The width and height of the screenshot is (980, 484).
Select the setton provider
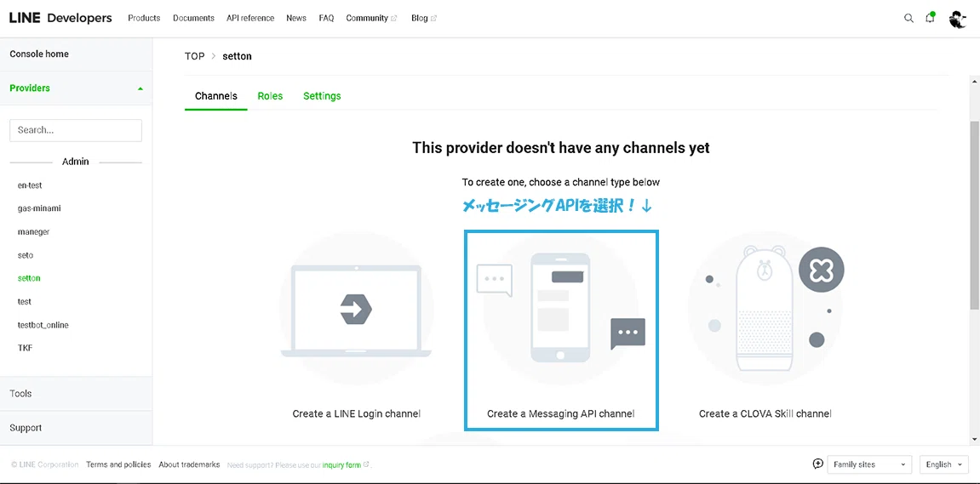coord(30,278)
